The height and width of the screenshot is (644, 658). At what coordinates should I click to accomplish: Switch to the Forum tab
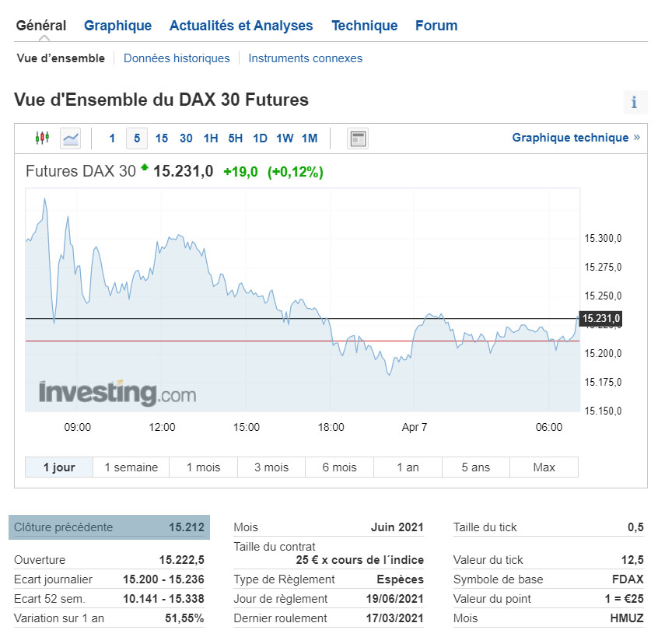[x=436, y=26]
